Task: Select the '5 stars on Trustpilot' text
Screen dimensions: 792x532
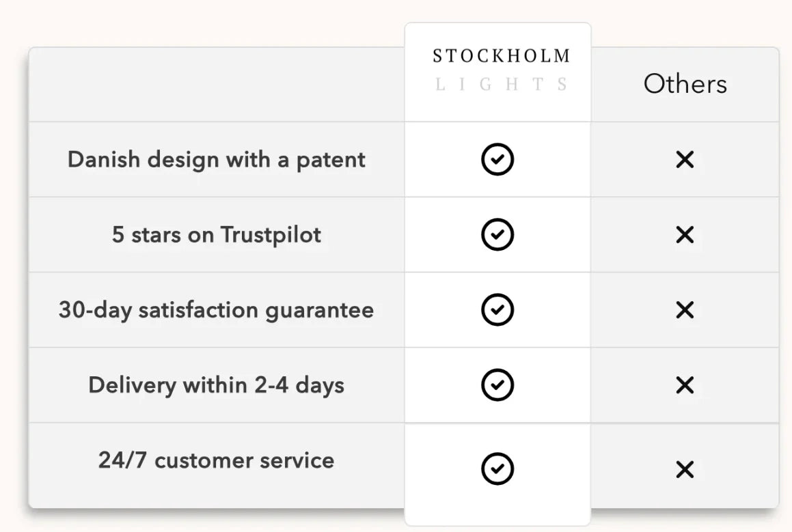Action: point(216,235)
